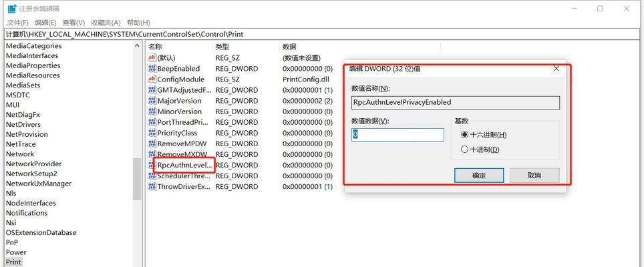Image resolution: width=644 pixels, height=267 pixels.
Task: Click the BeepEnabled value name
Action: 178,69
